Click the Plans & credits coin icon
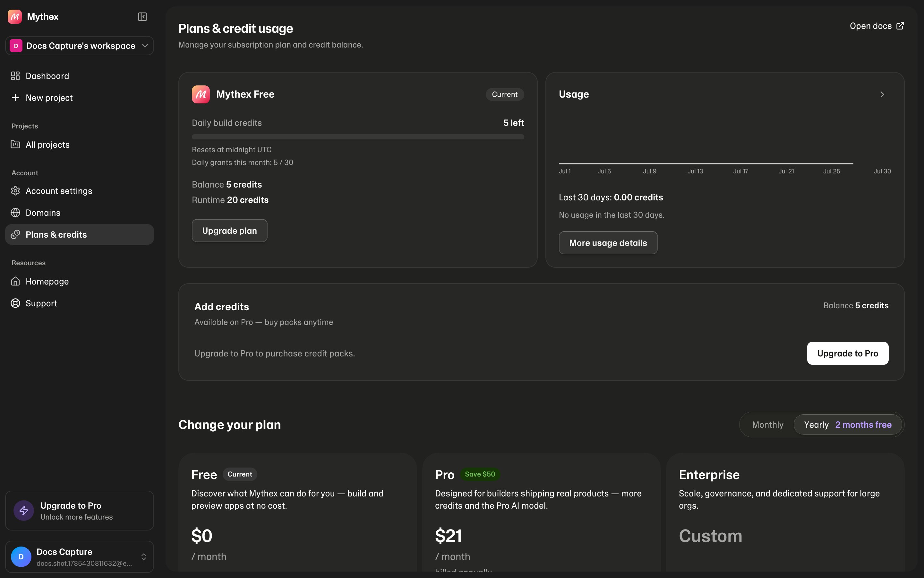The height and width of the screenshot is (578, 924). pyautogui.click(x=15, y=234)
